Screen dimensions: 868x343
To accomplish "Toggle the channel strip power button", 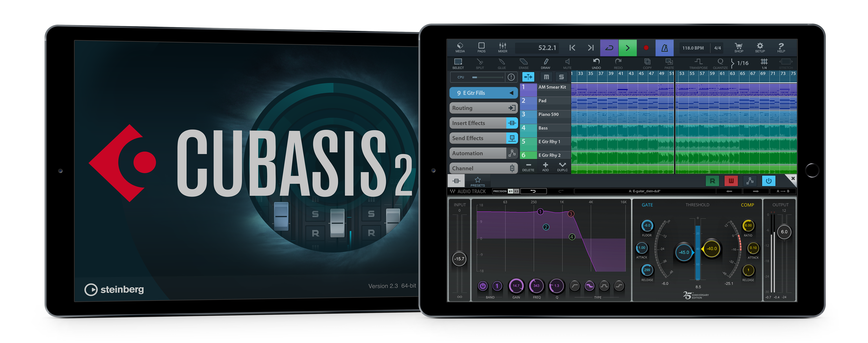I will click(x=769, y=181).
